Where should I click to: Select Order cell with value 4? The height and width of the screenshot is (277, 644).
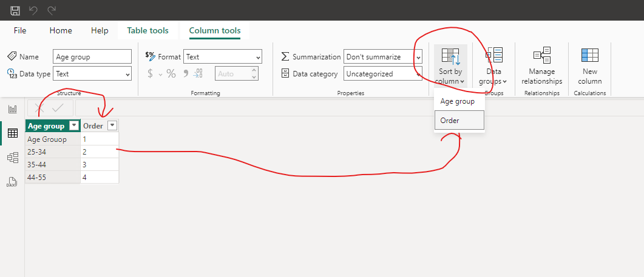tap(100, 177)
